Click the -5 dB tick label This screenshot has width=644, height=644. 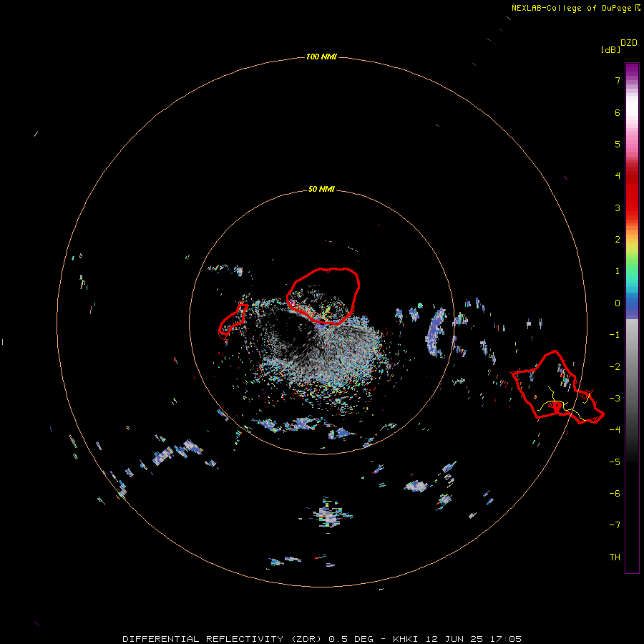point(615,462)
